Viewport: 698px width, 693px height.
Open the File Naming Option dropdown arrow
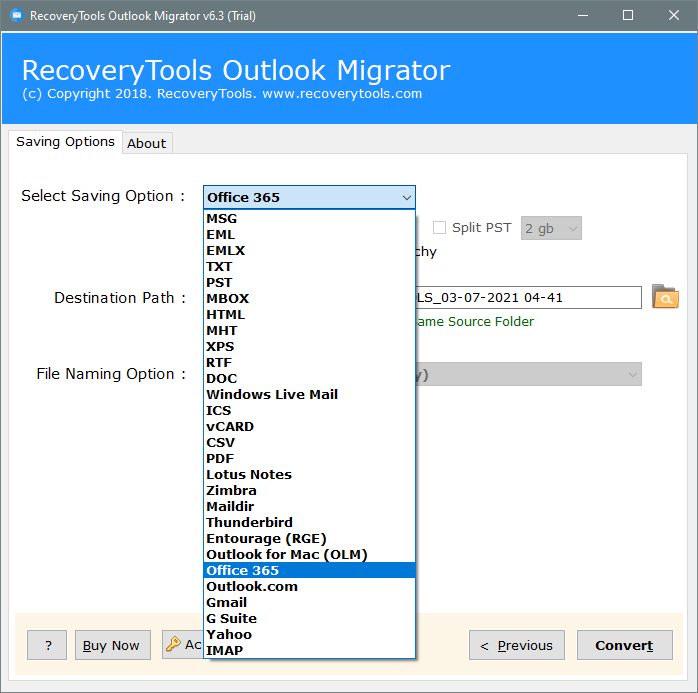(x=633, y=374)
